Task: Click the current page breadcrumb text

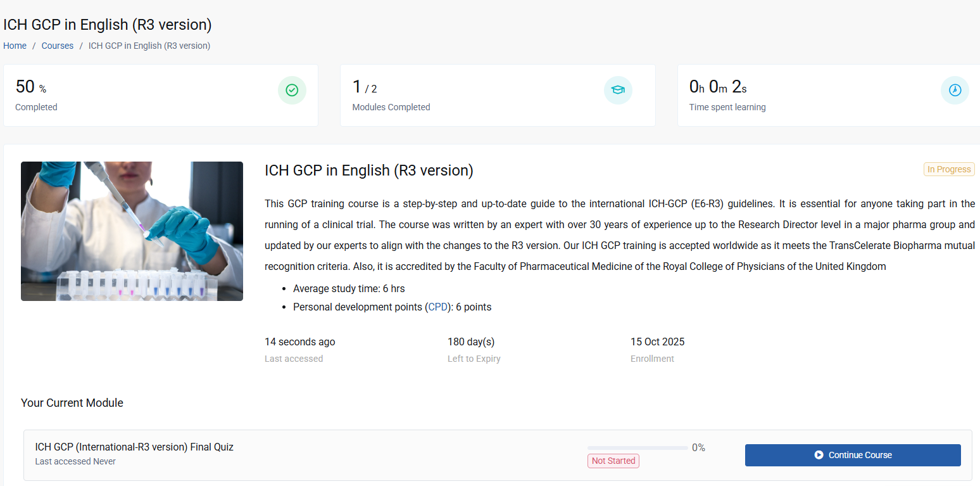Action: [149, 46]
